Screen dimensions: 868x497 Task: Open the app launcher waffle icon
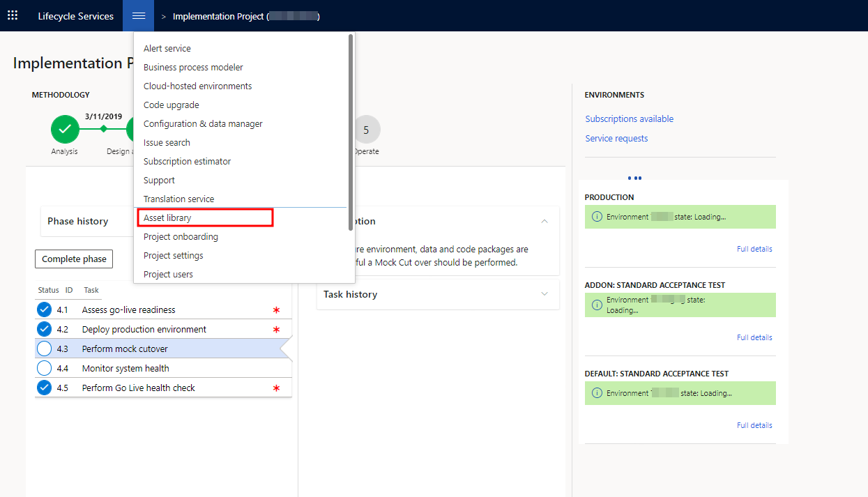13,15
